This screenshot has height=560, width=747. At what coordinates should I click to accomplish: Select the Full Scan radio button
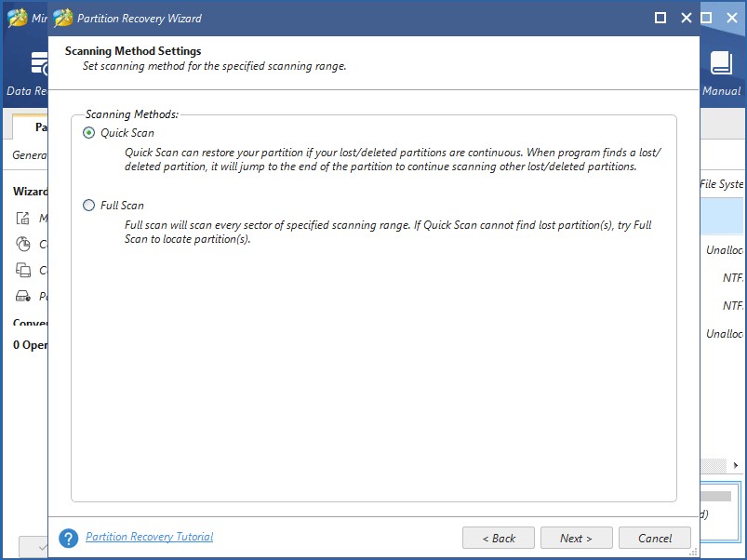pos(87,206)
